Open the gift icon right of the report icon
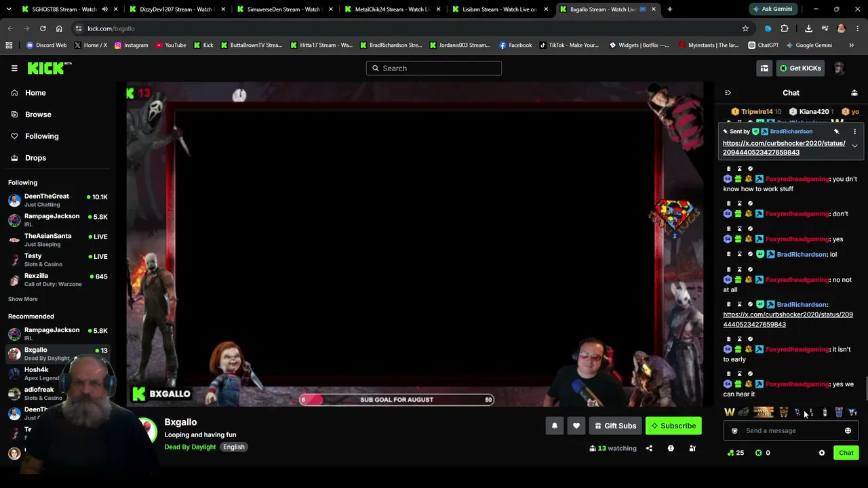The image size is (868, 488). pos(692,448)
